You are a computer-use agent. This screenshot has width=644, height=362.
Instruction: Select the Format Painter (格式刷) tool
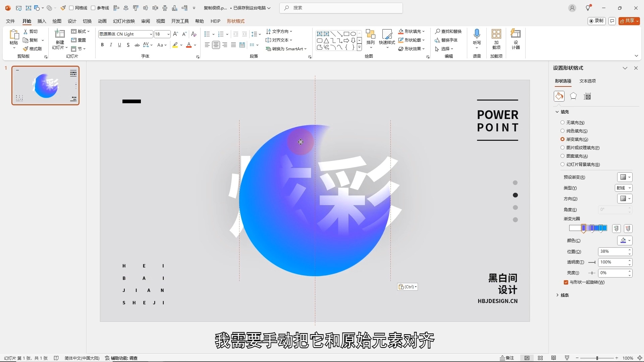pyautogui.click(x=33, y=48)
